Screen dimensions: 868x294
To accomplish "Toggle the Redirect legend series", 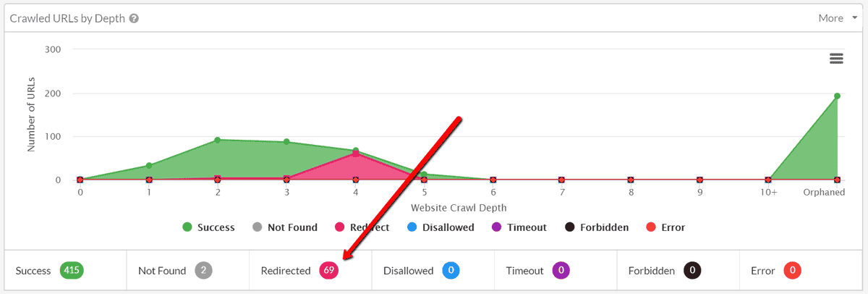I will pyautogui.click(x=361, y=227).
